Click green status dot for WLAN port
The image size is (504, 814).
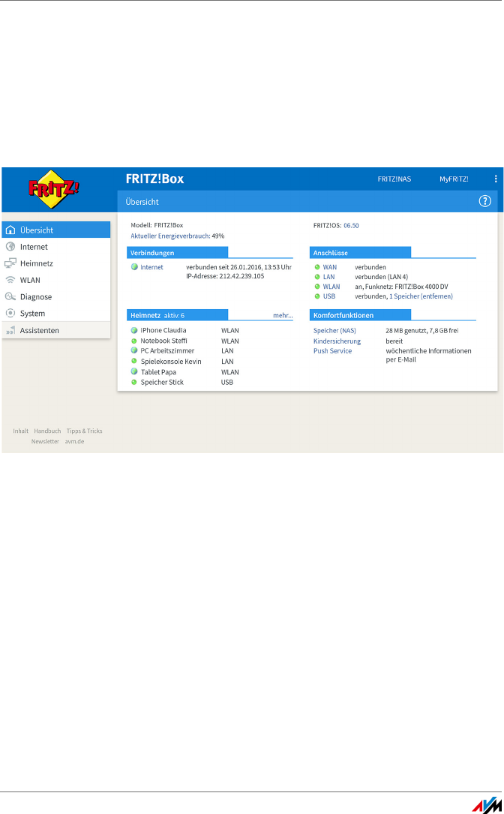[x=317, y=287]
